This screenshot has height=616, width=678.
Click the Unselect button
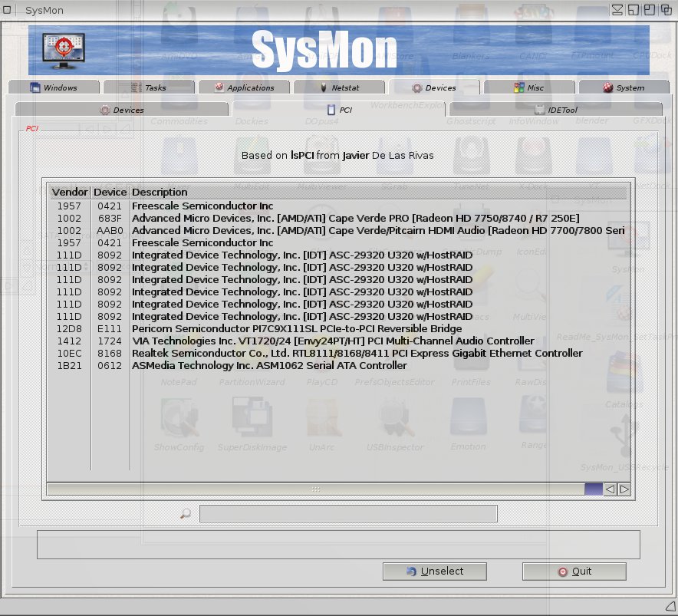(435, 572)
